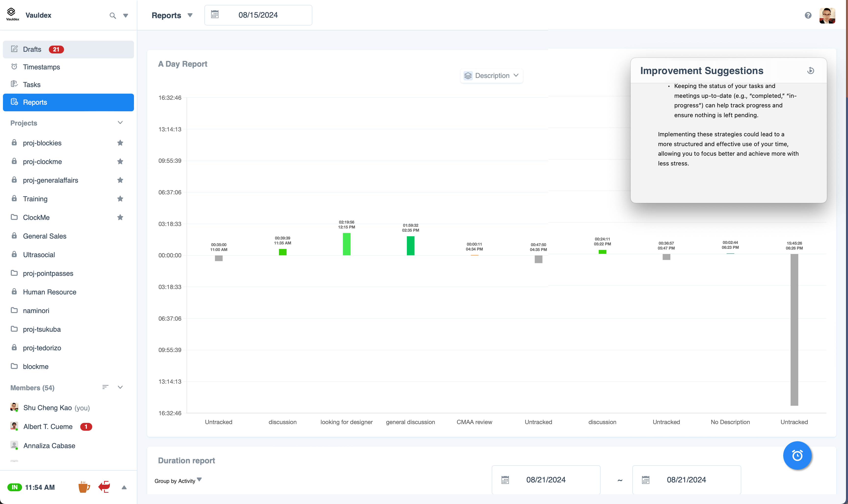This screenshot has width=848, height=504.
Task: Click the Drafts icon in the sidebar
Action: pyautogui.click(x=14, y=49)
